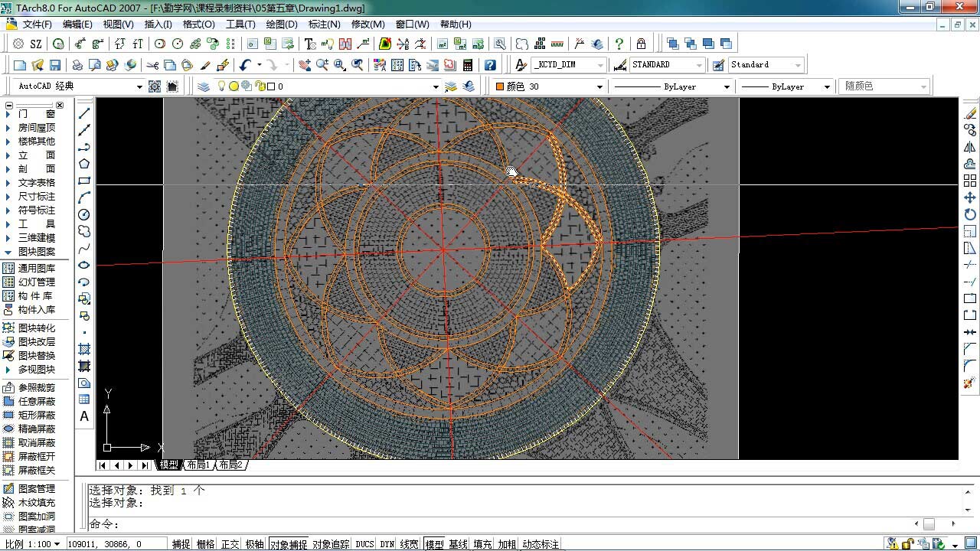This screenshot has width=980, height=551.
Task: Toggle 极轴 polar tracking
Action: 254,544
